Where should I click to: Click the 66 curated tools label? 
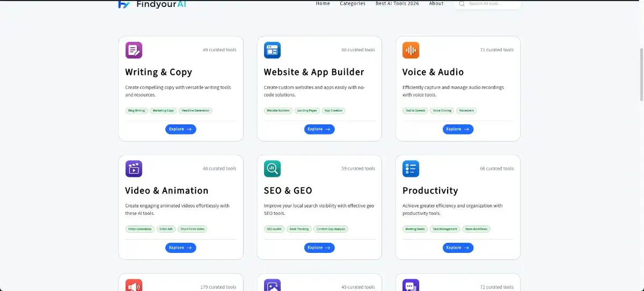[x=497, y=168]
